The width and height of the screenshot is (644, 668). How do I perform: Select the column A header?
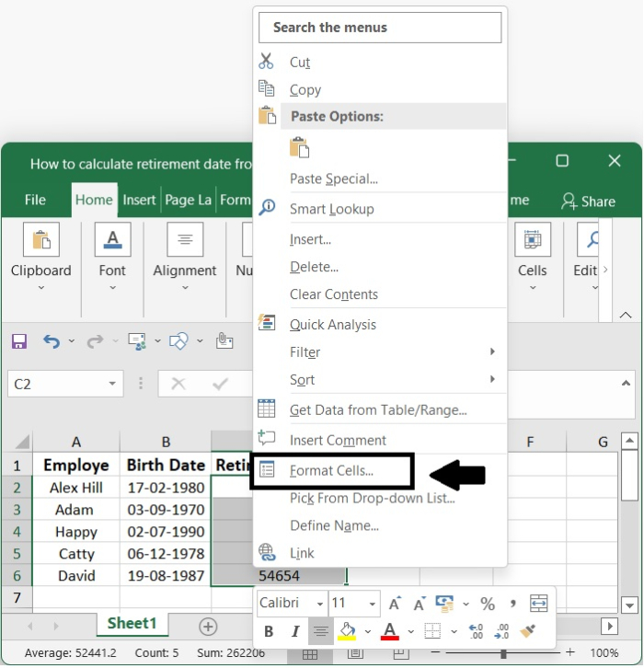click(x=75, y=442)
